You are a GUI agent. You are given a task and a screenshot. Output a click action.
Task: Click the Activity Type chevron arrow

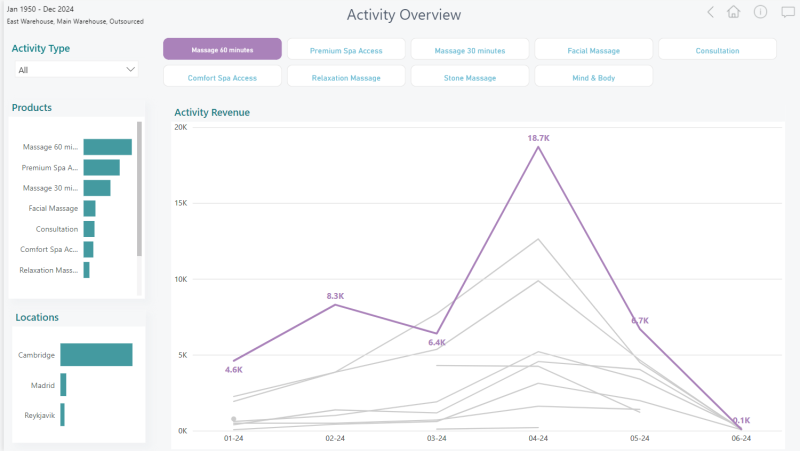pyautogui.click(x=131, y=69)
